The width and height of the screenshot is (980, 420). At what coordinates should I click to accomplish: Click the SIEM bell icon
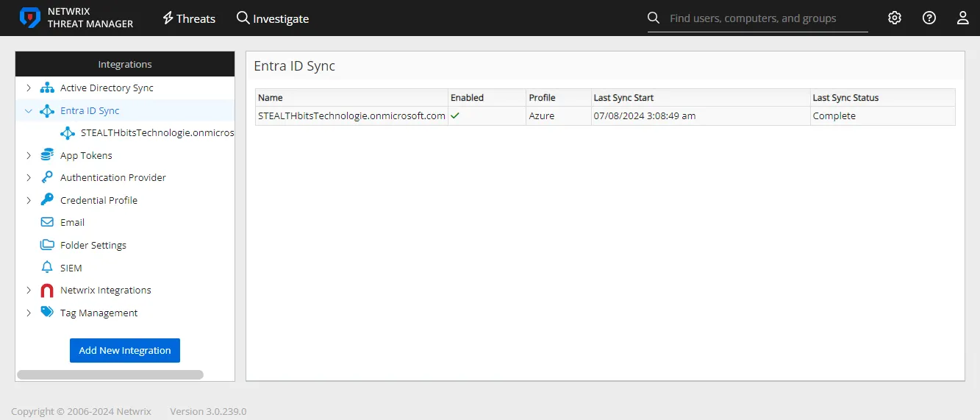pyautogui.click(x=47, y=268)
